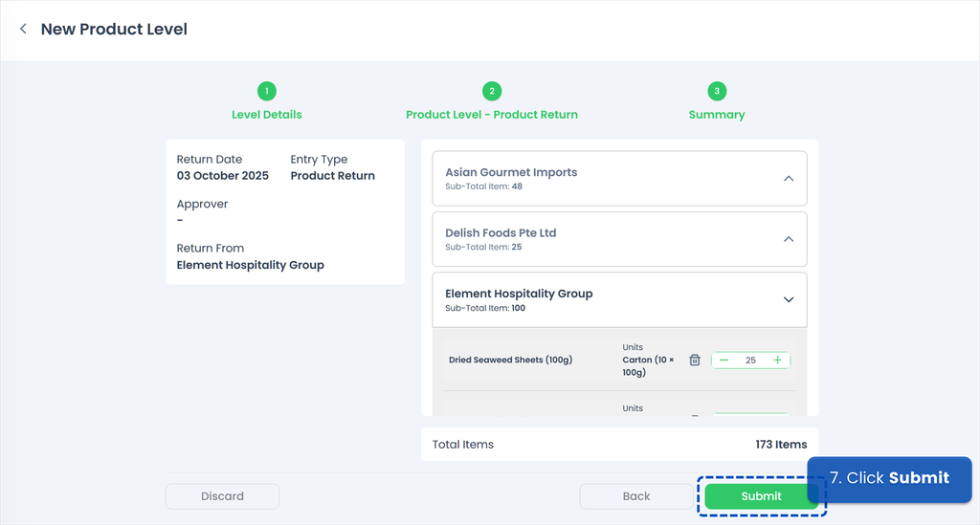Viewport: 980px width, 525px height.
Task: Click the quantity field showing 25
Action: pos(750,361)
